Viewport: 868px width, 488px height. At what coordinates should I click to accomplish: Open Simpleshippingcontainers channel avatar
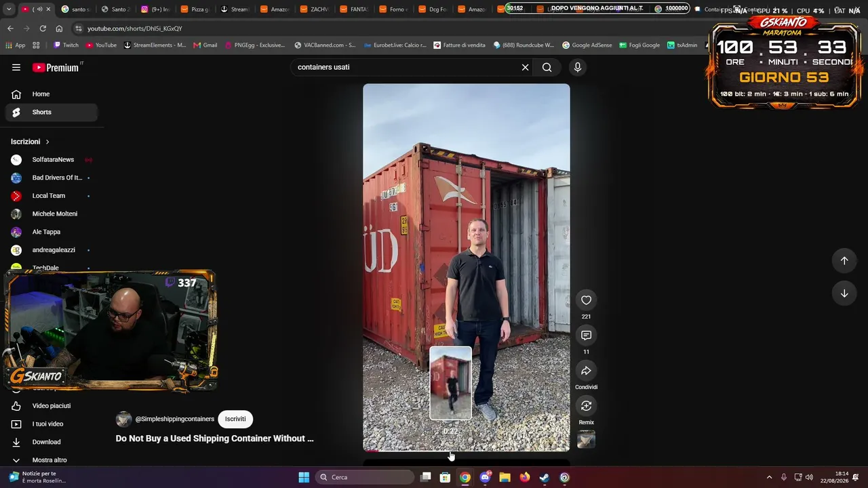tap(123, 419)
